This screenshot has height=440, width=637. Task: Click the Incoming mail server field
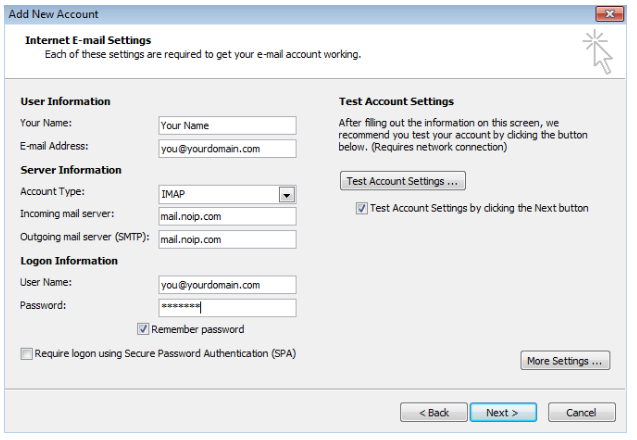click(227, 216)
